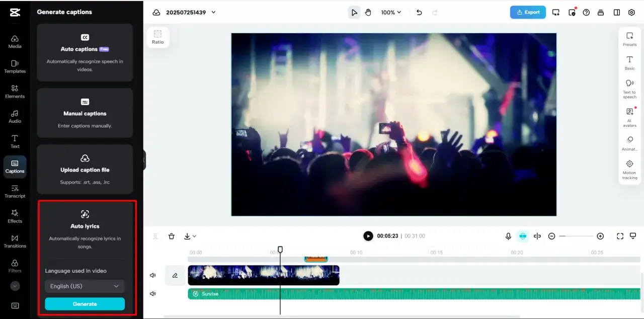Open the English (US) language dropdown
The width and height of the screenshot is (644, 319).
85,286
